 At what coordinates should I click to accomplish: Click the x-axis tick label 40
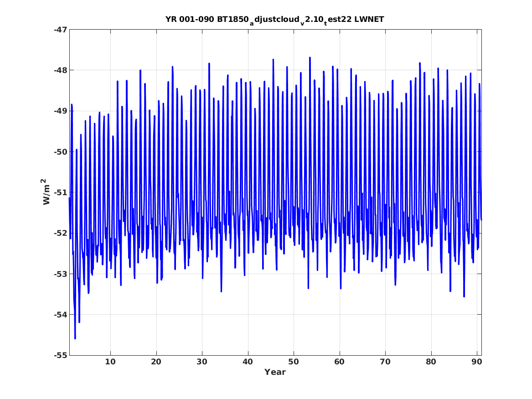(x=248, y=362)
